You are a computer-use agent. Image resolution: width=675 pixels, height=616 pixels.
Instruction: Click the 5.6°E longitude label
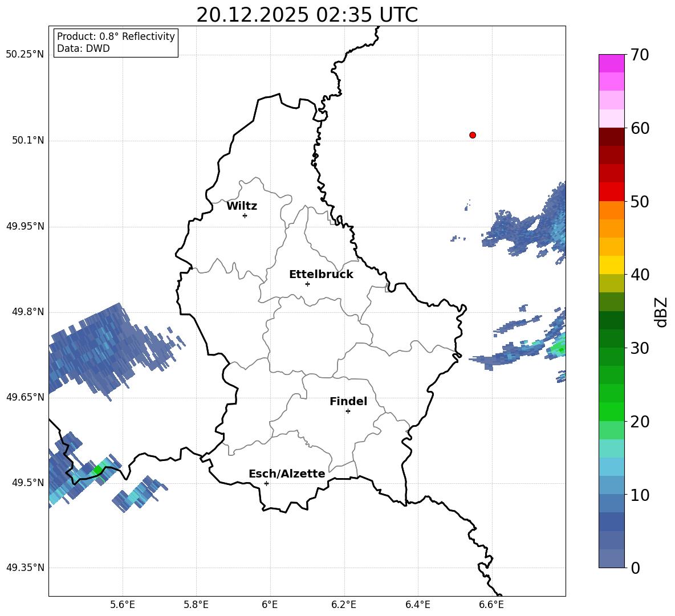(123, 605)
